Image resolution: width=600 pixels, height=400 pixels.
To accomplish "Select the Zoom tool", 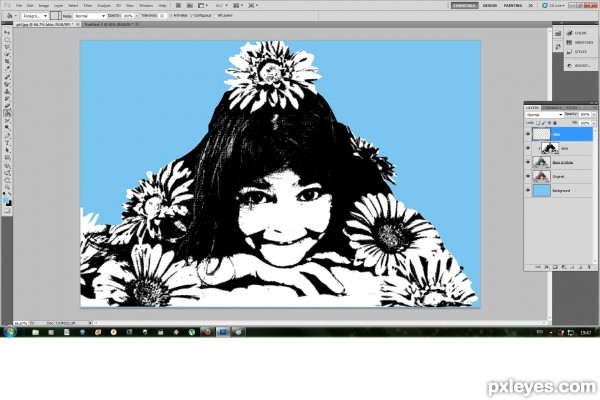I will [x=7, y=188].
